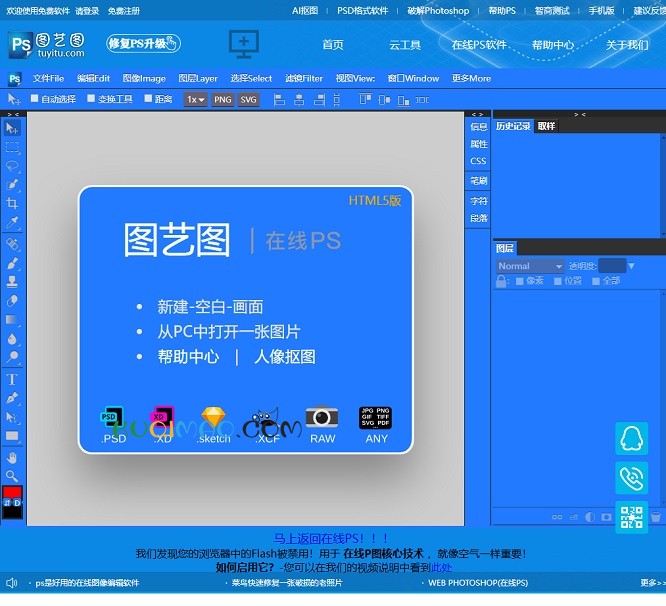Viewport: 666px width, 606px height.
Task: Select the Hand tool
Action: pyautogui.click(x=12, y=458)
